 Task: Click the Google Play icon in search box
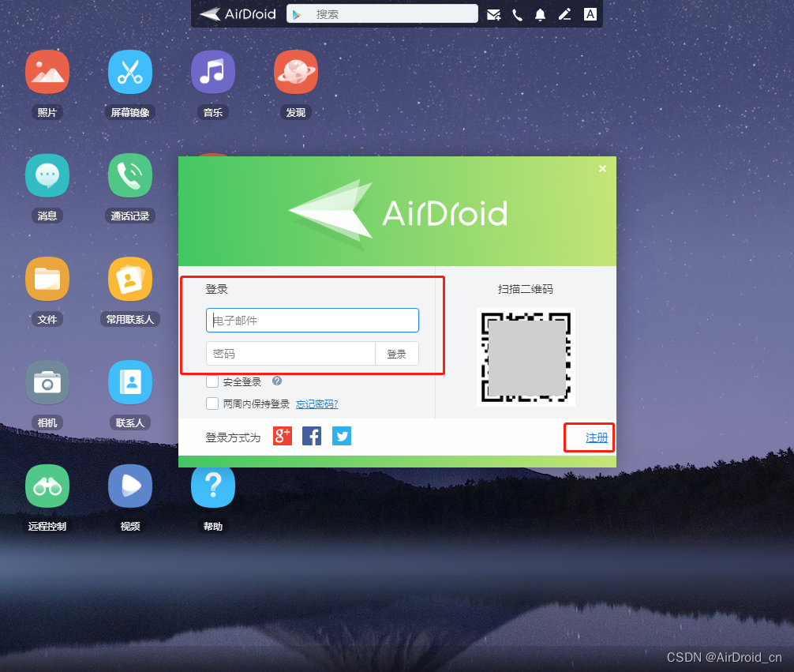(x=298, y=15)
